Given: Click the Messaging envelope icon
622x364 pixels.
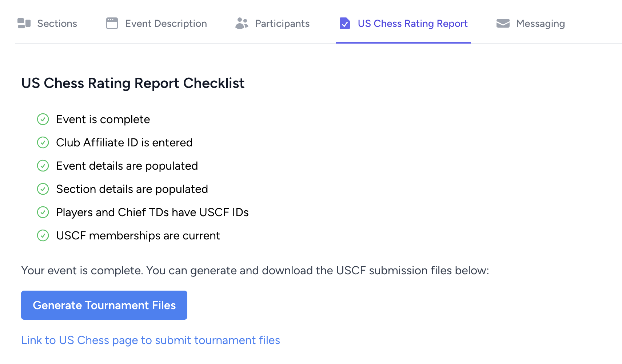Looking at the screenshot, I should tap(503, 24).
